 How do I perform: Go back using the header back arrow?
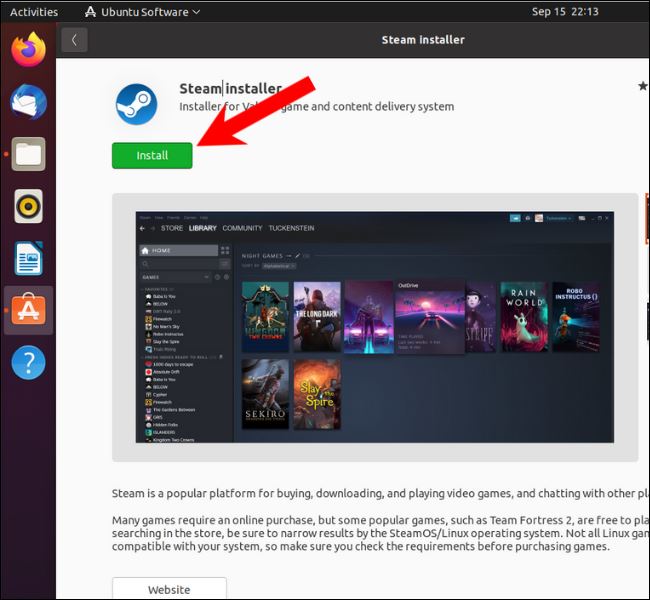pyautogui.click(x=73, y=40)
